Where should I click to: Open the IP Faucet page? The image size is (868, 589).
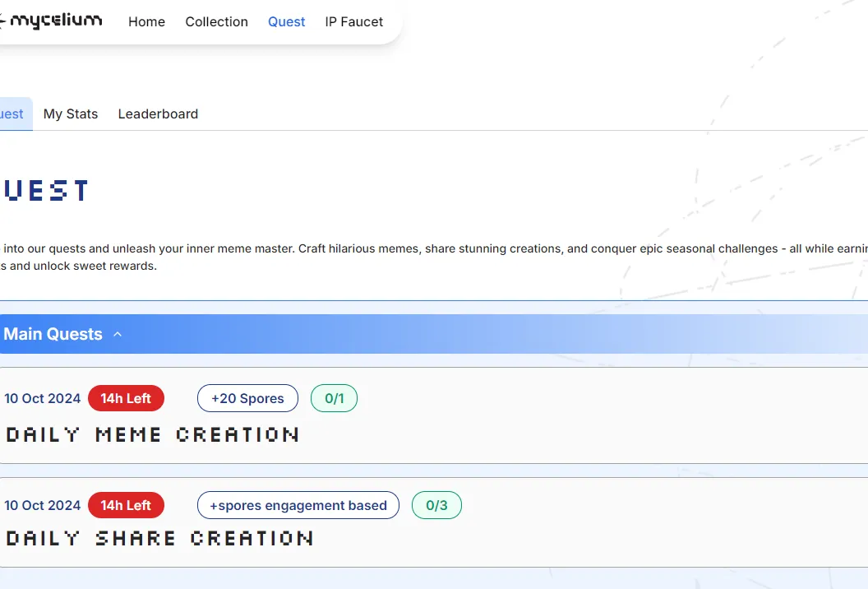point(353,22)
